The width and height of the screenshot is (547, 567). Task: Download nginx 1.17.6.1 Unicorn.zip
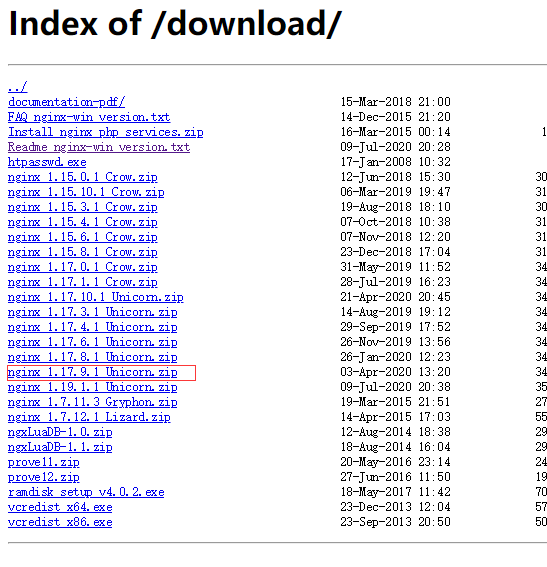pos(93,342)
